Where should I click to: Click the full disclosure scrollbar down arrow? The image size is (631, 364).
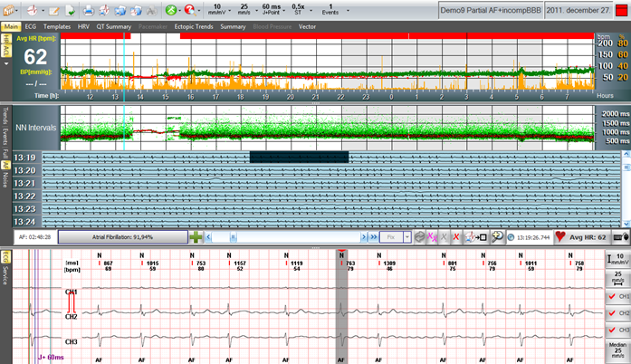tap(626, 224)
